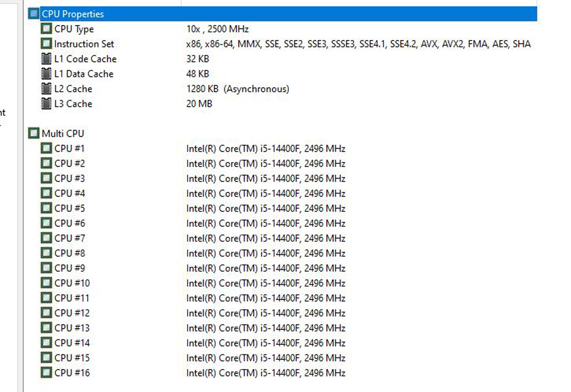The width and height of the screenshot is (571, 392).
Task: Select the CPU #14 label
Action: pos(72,343)
